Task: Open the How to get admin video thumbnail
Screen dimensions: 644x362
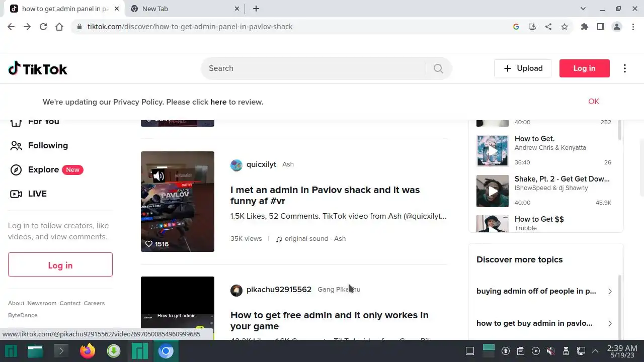Action: tap(178, 308)
